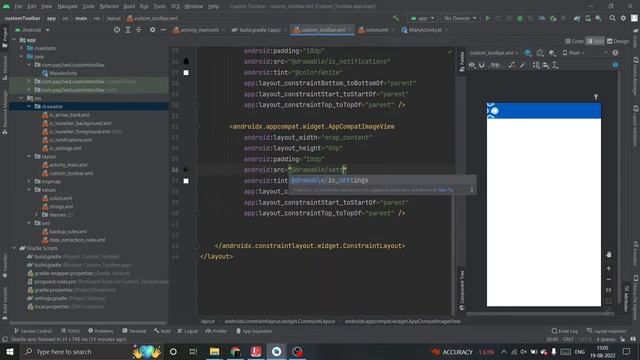
Task: Open Search Everywhere magnifier icon
Action: [x=612, y=18]
